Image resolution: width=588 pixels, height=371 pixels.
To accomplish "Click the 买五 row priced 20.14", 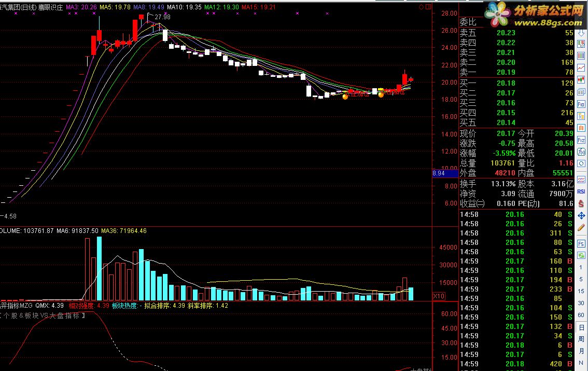I will (516, 122).
